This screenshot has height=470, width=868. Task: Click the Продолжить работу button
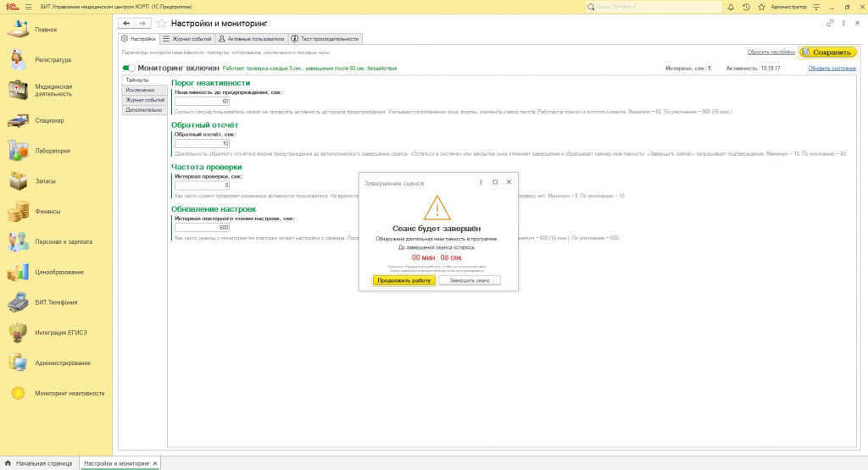pyautogui.click(x=404, y=280)
